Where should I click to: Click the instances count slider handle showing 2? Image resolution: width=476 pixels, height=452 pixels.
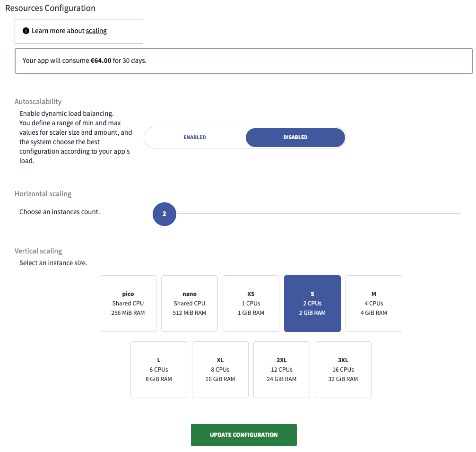coord(164,214)
